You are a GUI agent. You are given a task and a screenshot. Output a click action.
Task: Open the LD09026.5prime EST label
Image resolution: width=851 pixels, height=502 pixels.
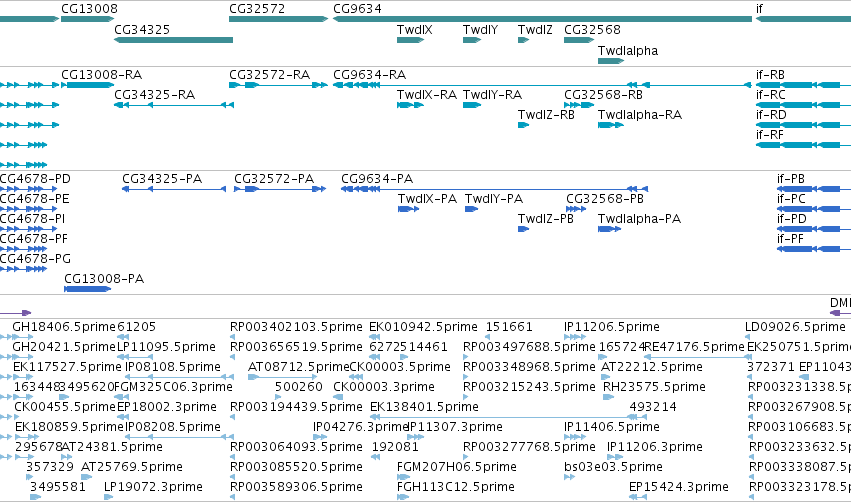[795, 327]
